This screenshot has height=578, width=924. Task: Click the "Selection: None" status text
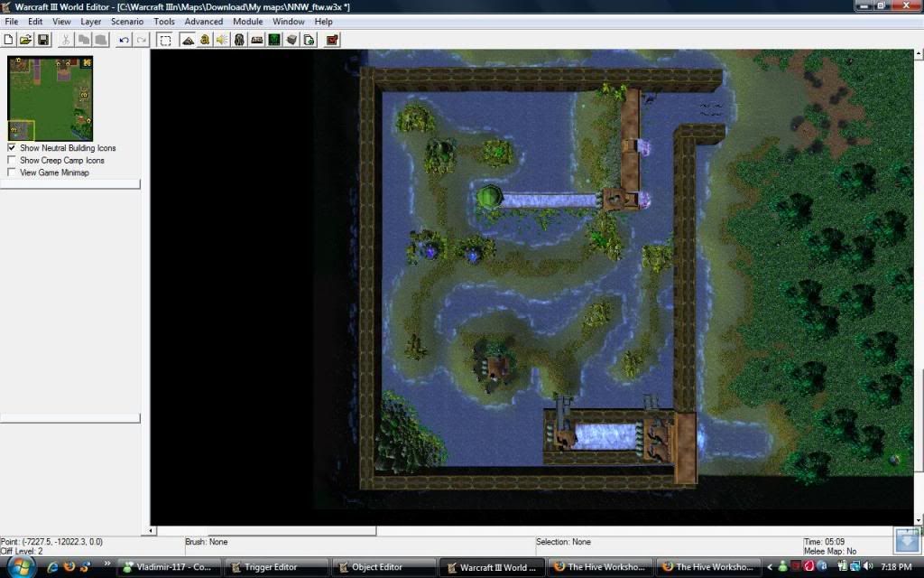[563, 542]
